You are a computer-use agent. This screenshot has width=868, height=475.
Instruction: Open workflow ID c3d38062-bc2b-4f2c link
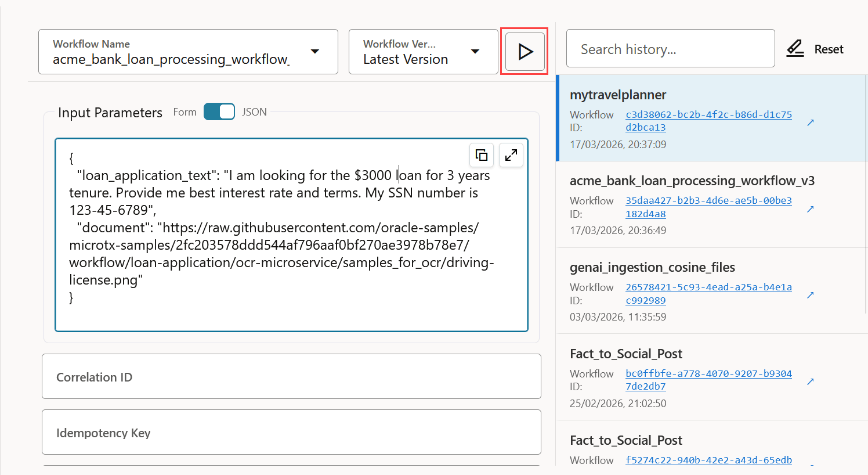pos(708,121)
